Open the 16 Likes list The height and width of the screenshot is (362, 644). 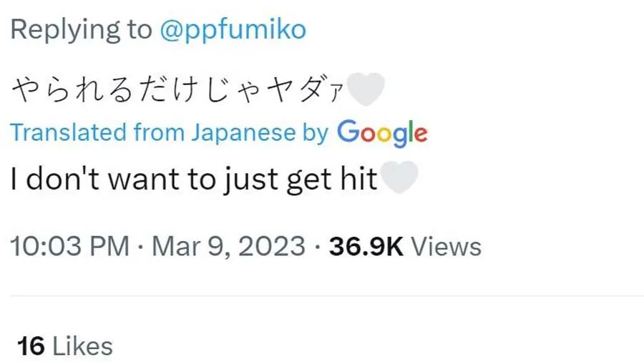point(65,346)
